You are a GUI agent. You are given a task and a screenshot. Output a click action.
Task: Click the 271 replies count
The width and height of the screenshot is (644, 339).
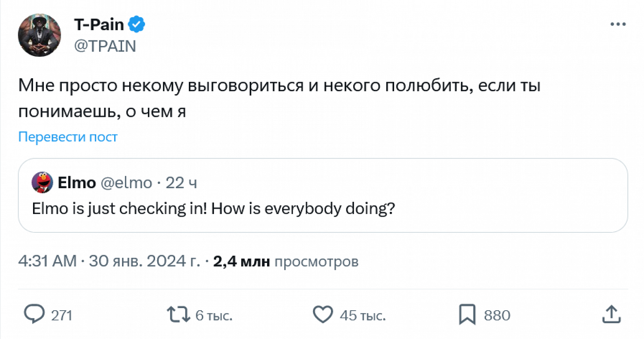(x=61, y=316)
